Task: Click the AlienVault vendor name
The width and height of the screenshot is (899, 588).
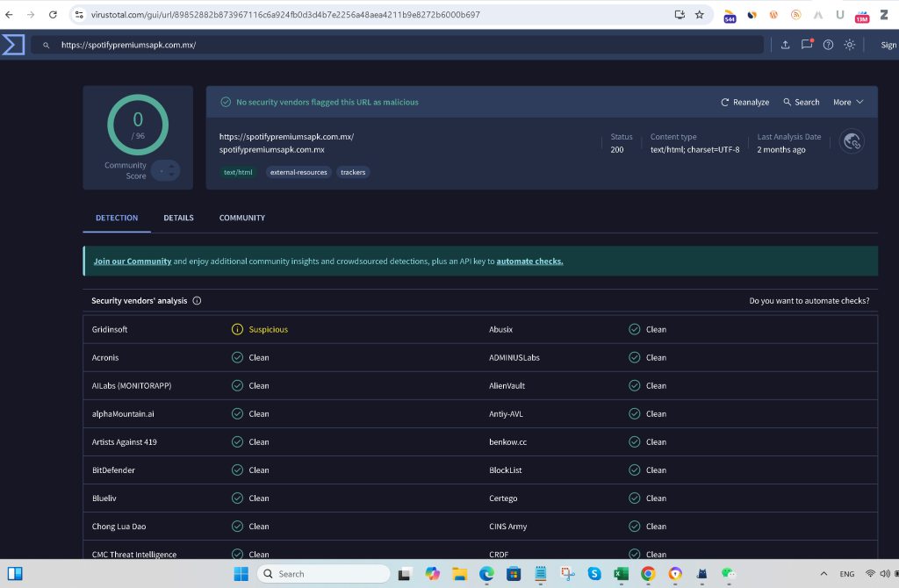Action: [507, 385]
